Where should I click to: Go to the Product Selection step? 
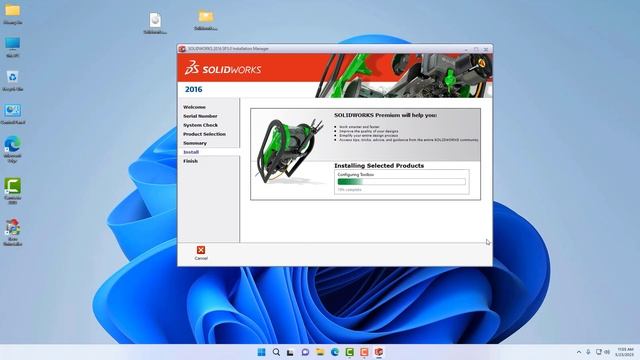[204, 134]
